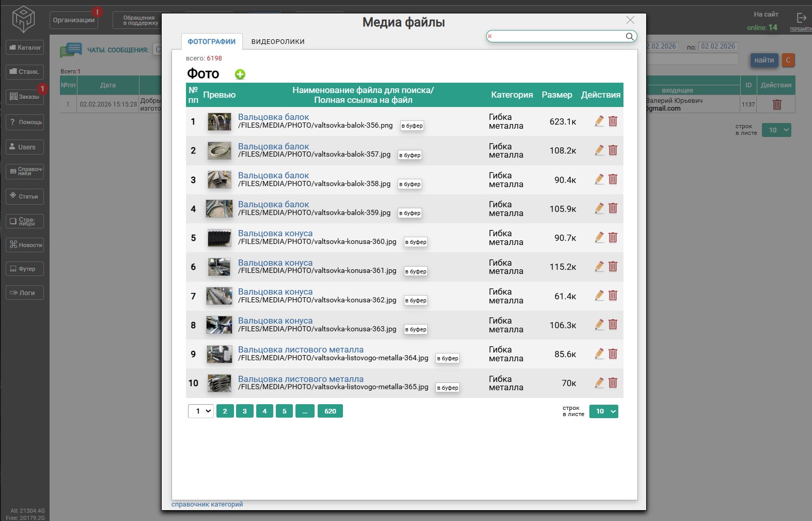Edit valtsovka-balok-357.jpg with pencil icon

(x=599, y=150)
